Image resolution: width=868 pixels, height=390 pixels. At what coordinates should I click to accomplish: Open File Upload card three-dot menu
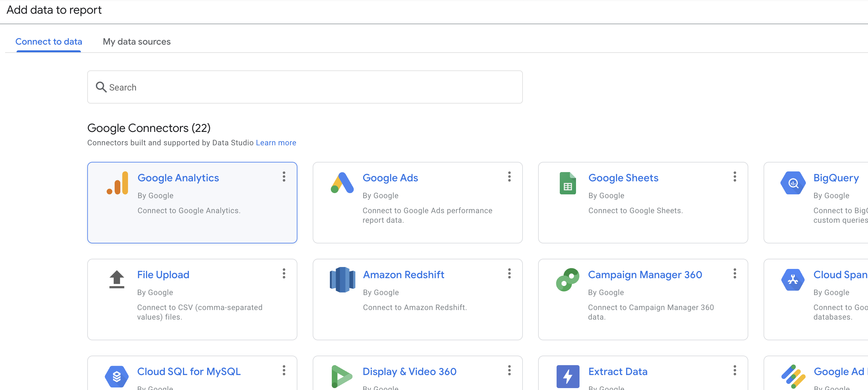[284, 273]
